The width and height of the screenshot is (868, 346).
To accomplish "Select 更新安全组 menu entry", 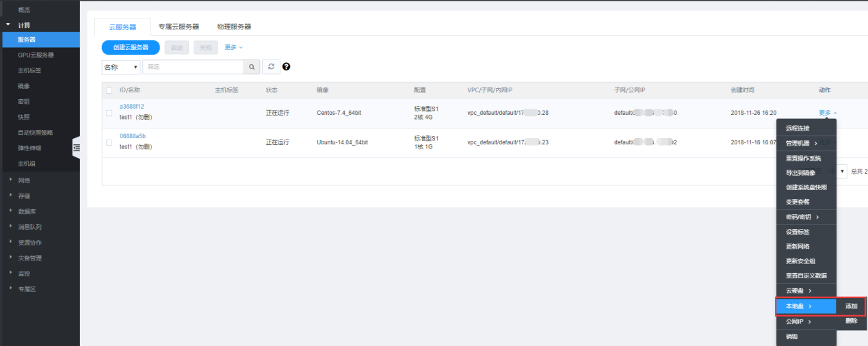I will (x=806, y=261).
